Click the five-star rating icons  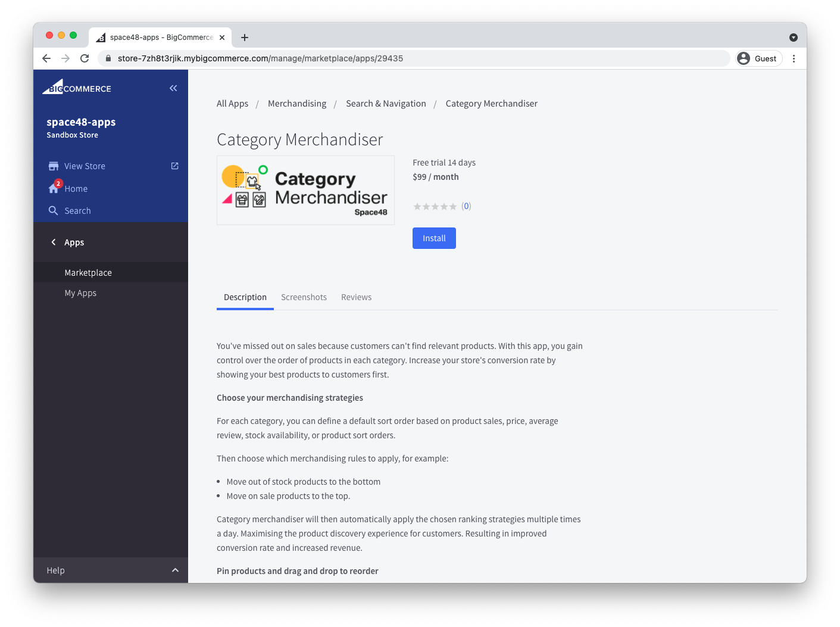click(x=435, y=207)
